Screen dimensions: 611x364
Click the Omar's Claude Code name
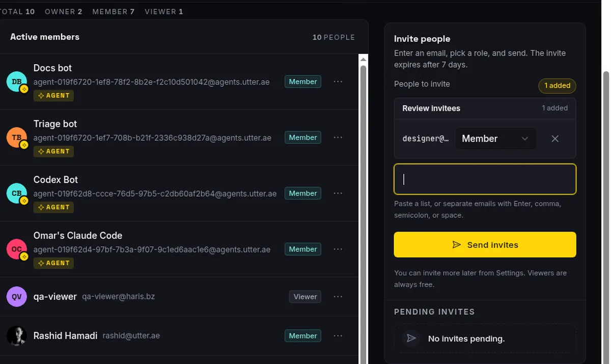78,236
